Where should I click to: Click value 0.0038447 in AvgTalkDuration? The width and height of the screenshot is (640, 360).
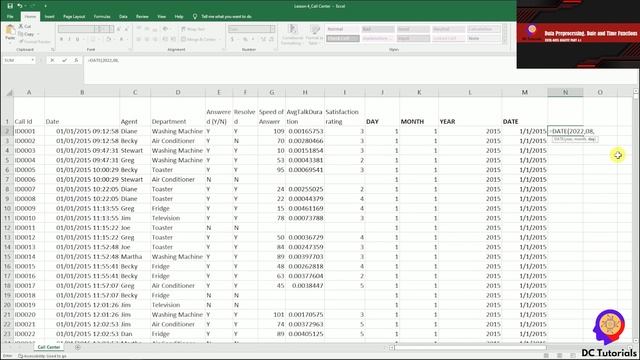tap(306, 285)
